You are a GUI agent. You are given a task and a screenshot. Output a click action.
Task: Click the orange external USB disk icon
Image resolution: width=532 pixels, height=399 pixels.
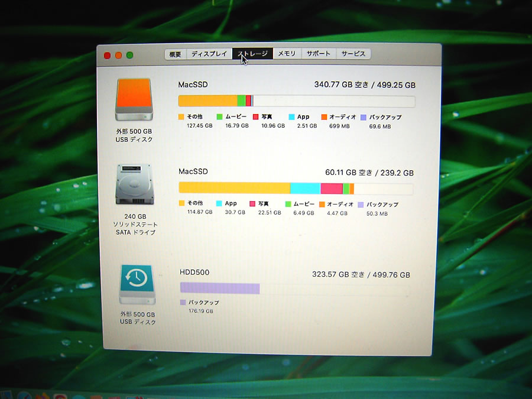click(134, 99)
